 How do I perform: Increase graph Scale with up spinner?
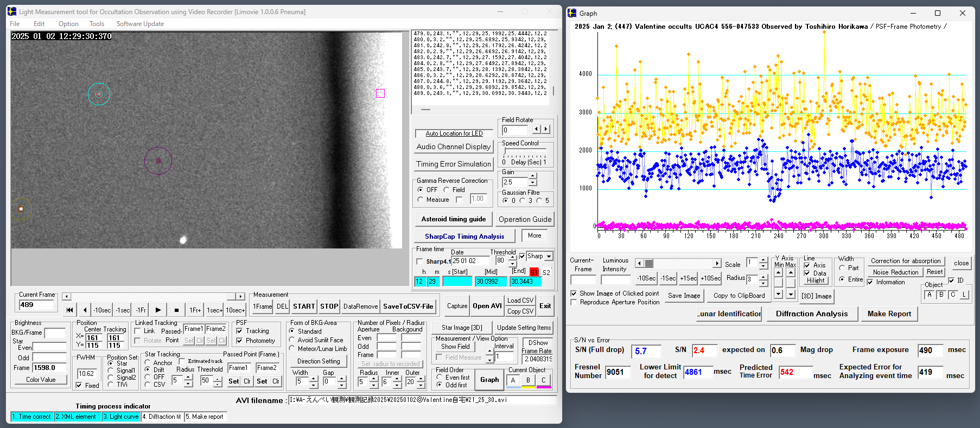click(763, 260)
